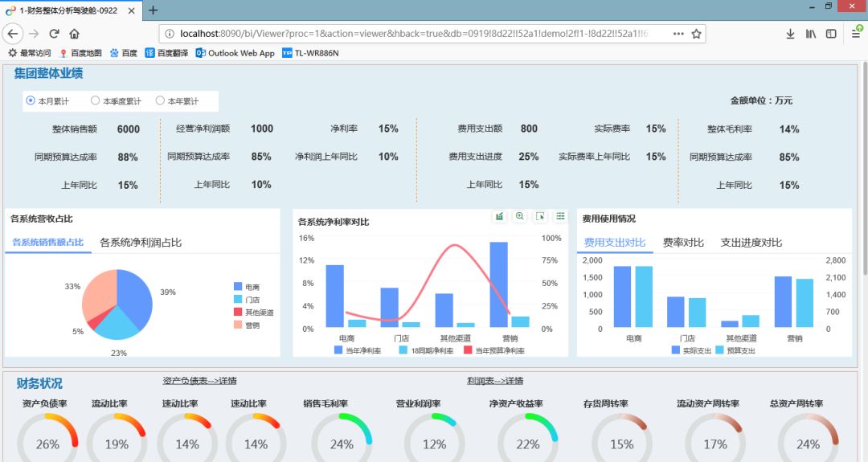Click the zoom magnifier icon on 各系统净利率对比

519,216
